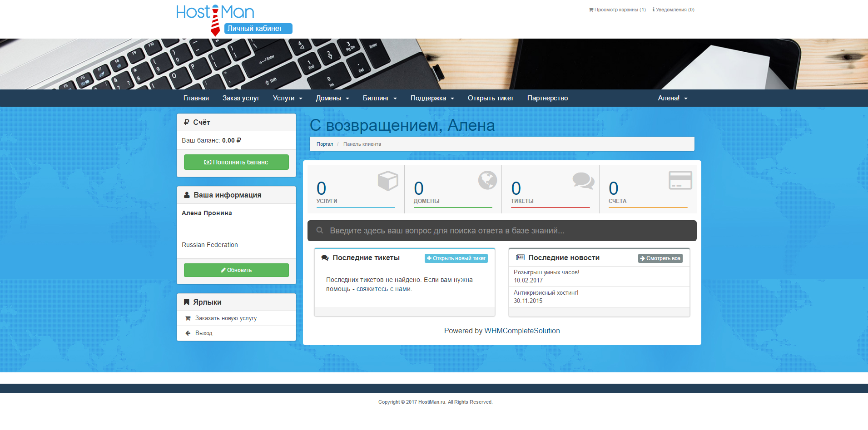Click the name Алена Пронина
The image size is (868, 430).
point(207,213)
